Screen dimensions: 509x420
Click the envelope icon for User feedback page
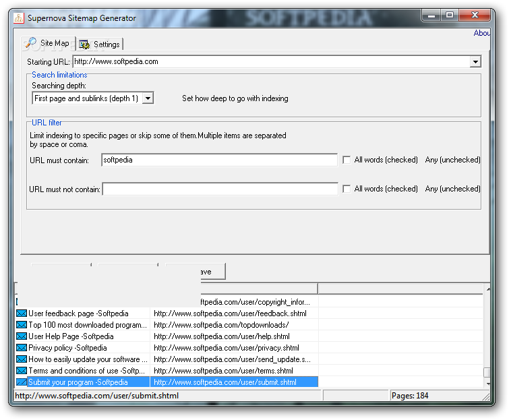(x=22, y=313)
